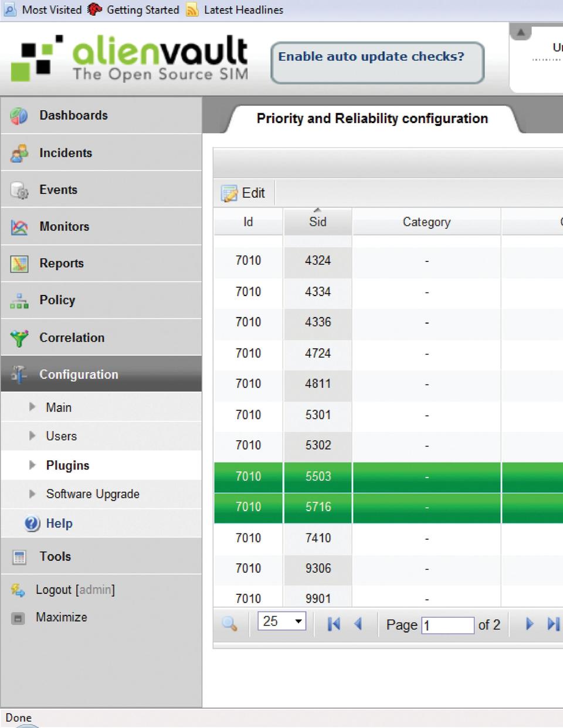This screenshot has height=728, width=563.
Task: Open the Reports menu section
Action: (x=61, y=263)
